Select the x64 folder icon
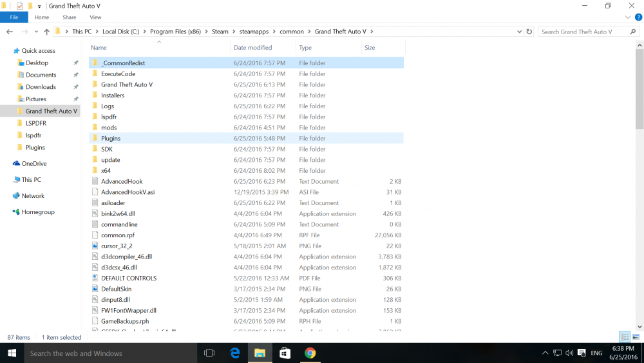This screenshot has width=644, height=363. (95, 171)
